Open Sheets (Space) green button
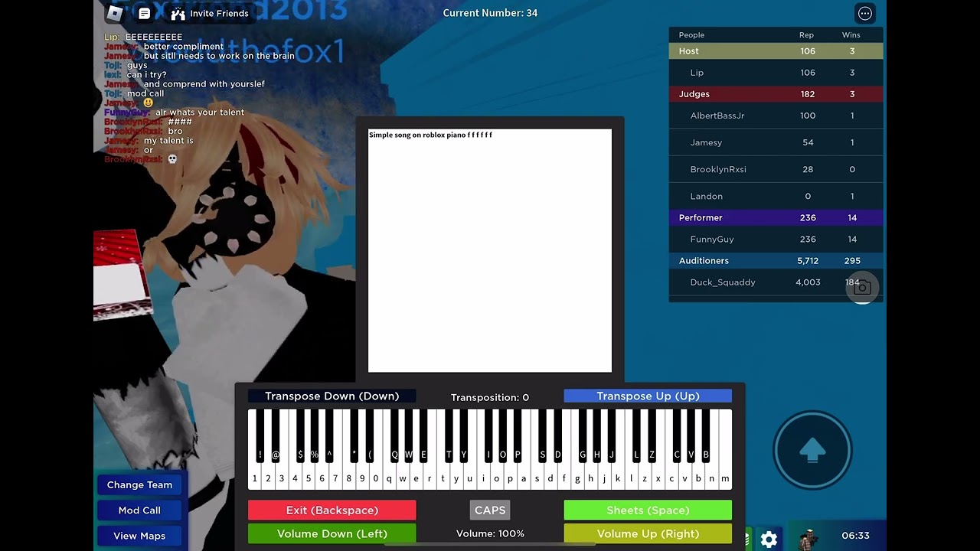Screen dimensions: 980x551 [x=648, y=510]
